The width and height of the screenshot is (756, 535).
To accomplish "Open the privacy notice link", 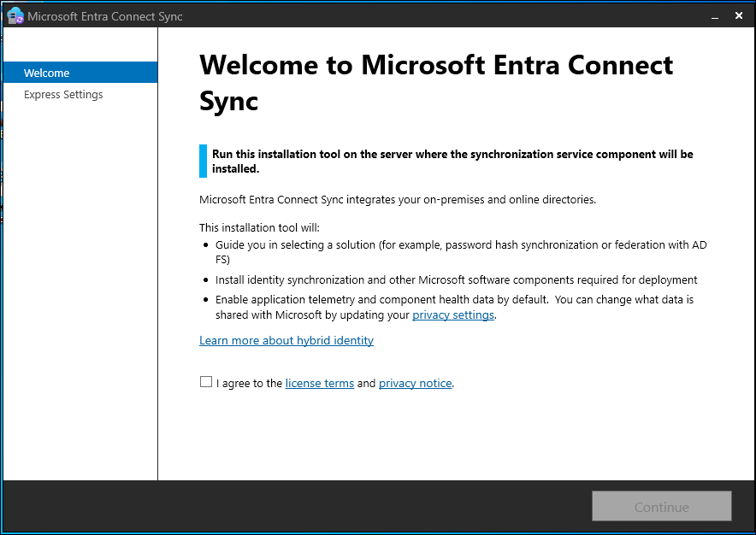I will 415,383.
